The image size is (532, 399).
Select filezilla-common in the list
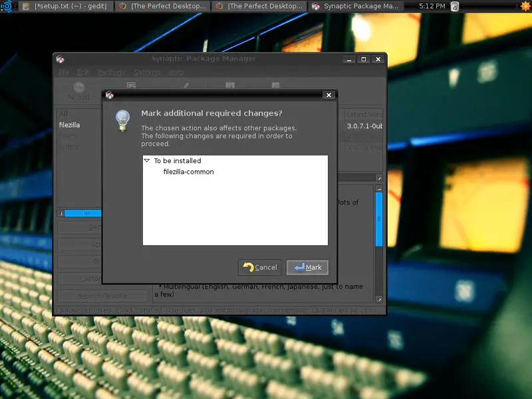coord(188,172)
